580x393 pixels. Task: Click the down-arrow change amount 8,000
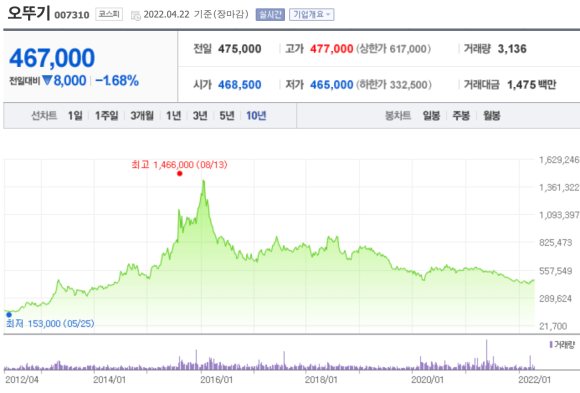[x=64, y=80]
